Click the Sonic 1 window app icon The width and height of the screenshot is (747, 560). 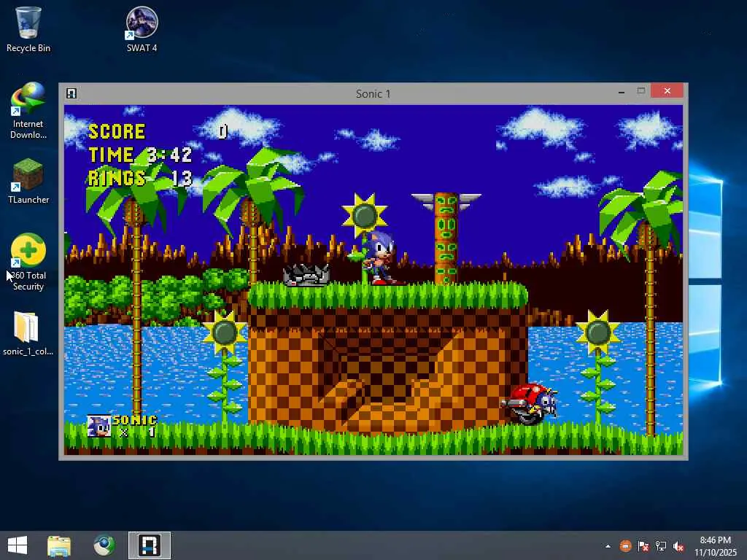[71, 93]
